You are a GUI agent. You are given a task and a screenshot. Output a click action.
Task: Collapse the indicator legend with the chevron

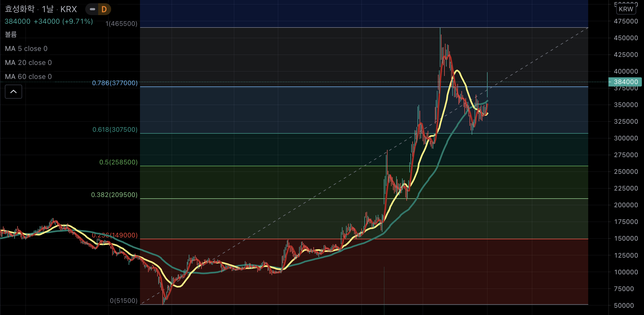tap(13, 92)
